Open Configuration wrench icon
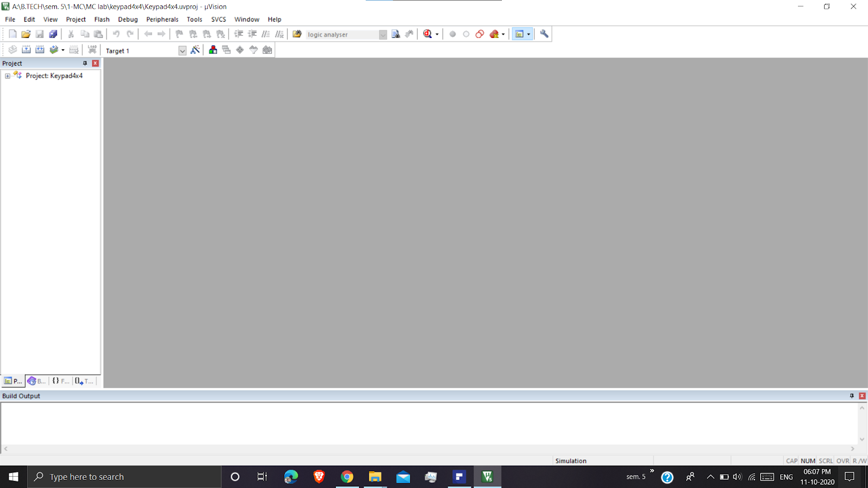Viewport: 868px width, 488px height. click(544, 34)
